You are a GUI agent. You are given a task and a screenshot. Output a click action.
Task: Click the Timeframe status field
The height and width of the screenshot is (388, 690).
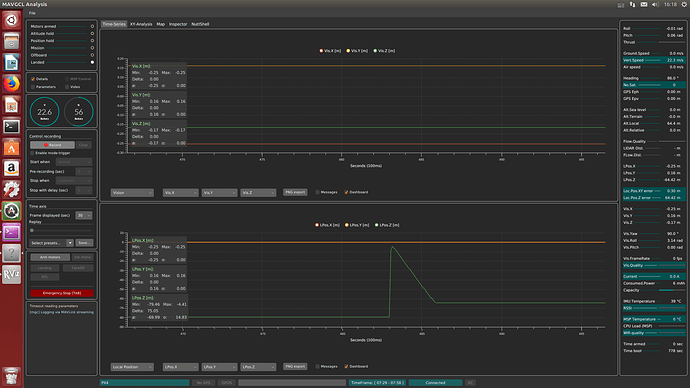tap(378, 383)
